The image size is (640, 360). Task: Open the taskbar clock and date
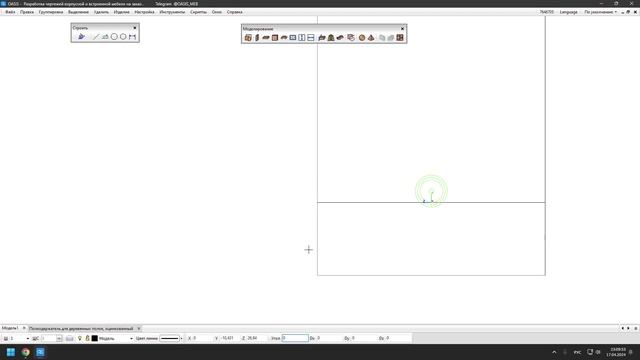616,352
